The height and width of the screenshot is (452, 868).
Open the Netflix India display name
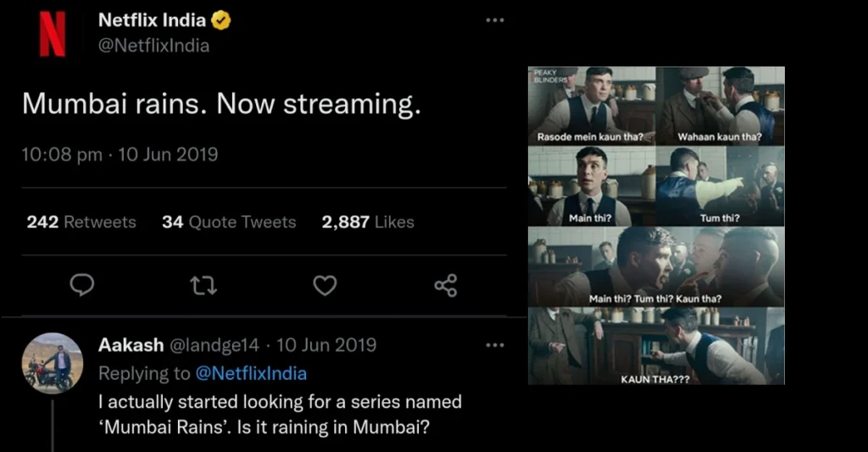coord(152,20)
